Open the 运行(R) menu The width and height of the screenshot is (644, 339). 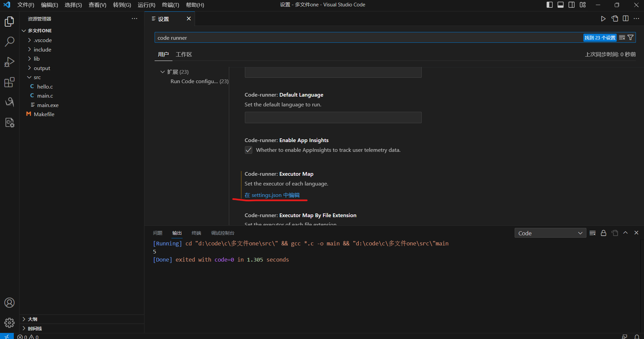147,5
